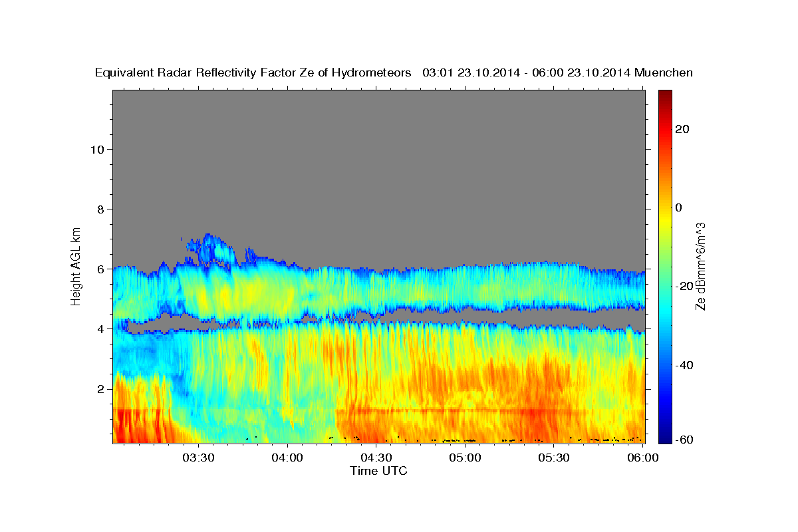The height and width of the screenshot is (532, 798).
Task: Click the height tick label '10'
Action: (96, 149)
